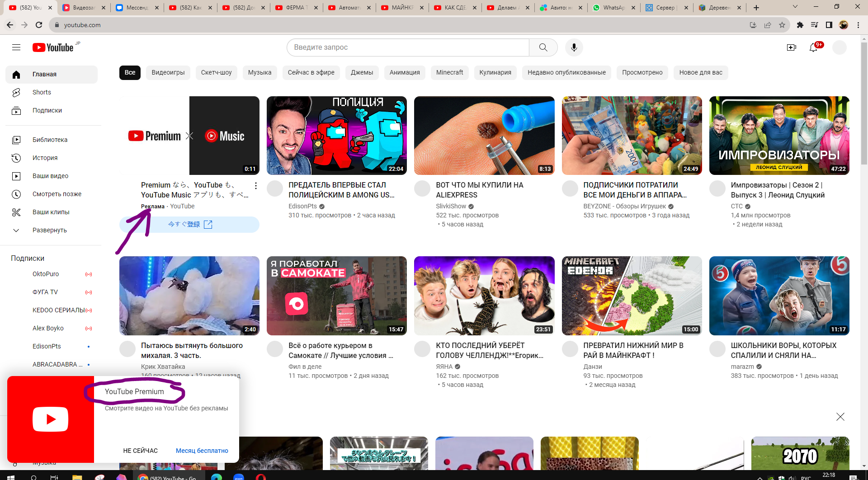Close the shelf with X icon
The height and width of the screenshot is (480, 868).
pyautogui.click(x=840, y=417)
